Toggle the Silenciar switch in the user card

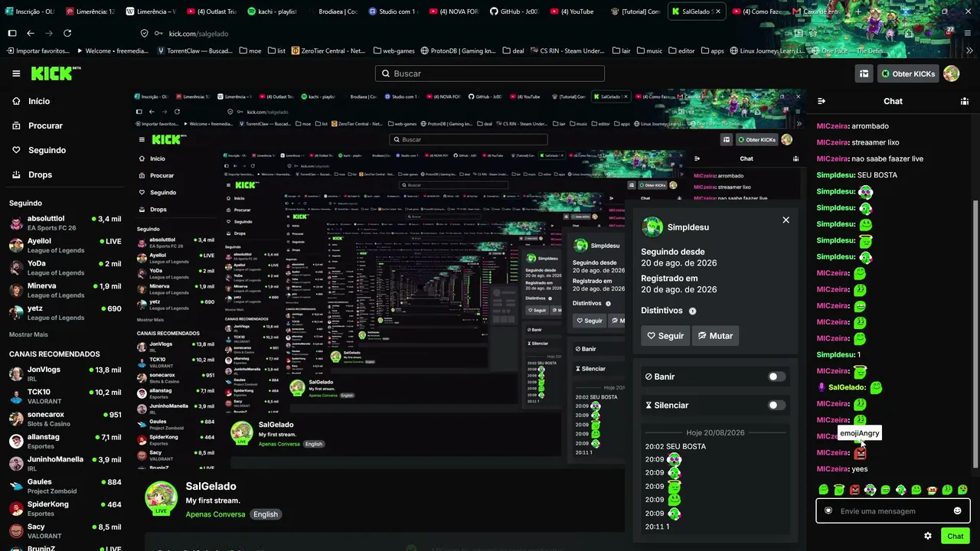click(776, 405)
